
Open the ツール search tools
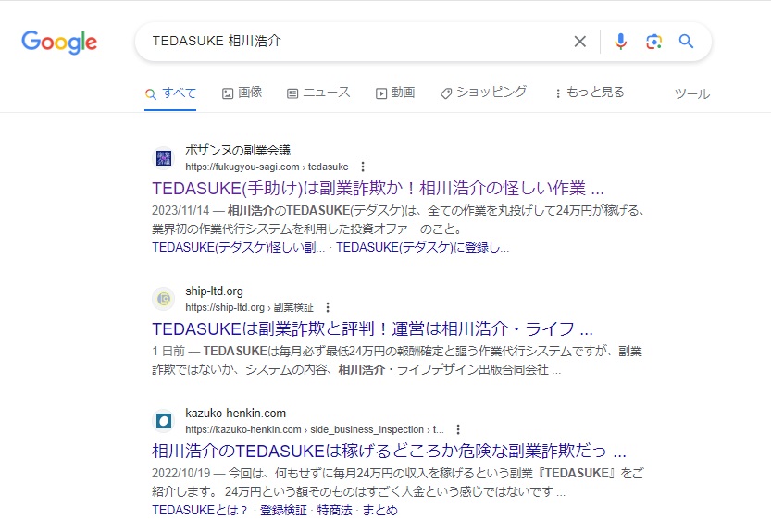pyautogui.click(x=691, y=93)
